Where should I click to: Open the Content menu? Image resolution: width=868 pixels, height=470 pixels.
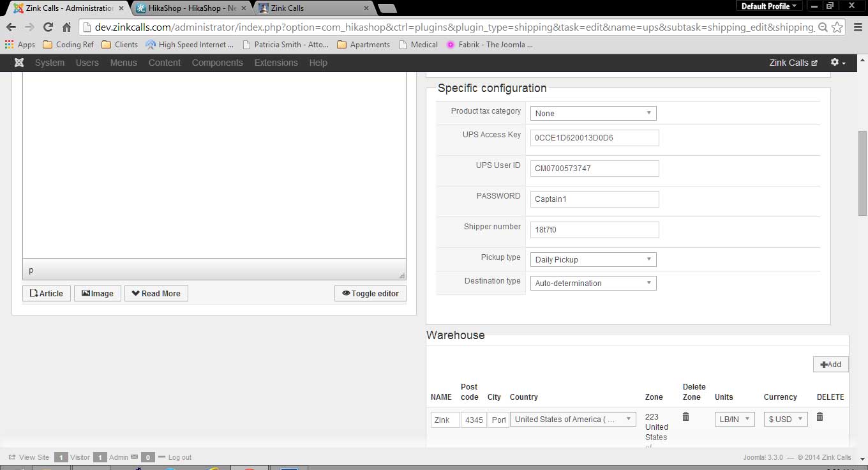(165, 63)
